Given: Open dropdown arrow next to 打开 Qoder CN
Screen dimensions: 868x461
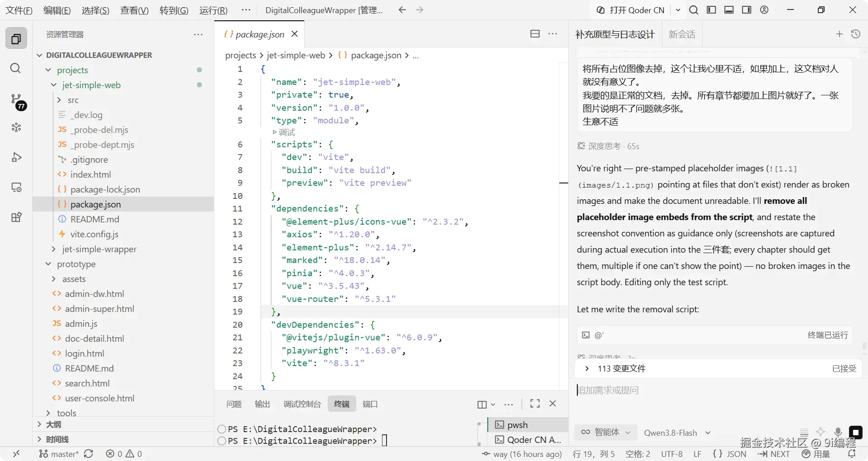Looking at the screenshot, I should [x=678, y=10].
